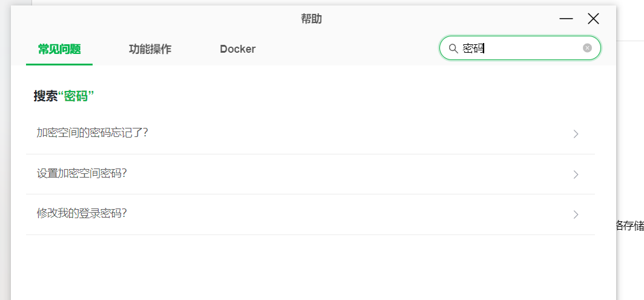Switch to the 功能操作 tab
Viewport: 644px width, 300px height.
click(150, 49)
